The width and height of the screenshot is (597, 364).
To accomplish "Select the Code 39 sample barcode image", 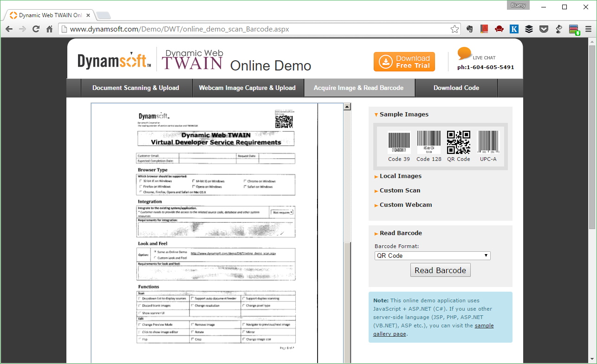I will (399, 142).
